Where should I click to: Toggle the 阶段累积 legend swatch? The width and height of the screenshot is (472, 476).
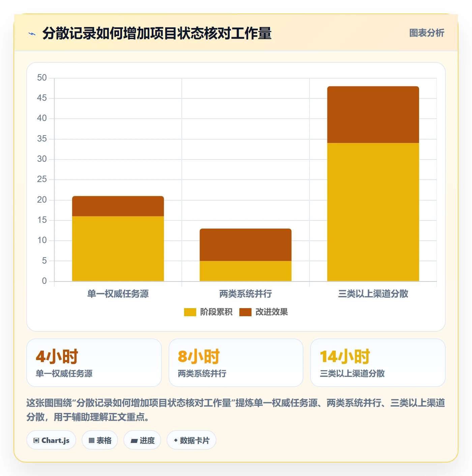tap(190, 312)
